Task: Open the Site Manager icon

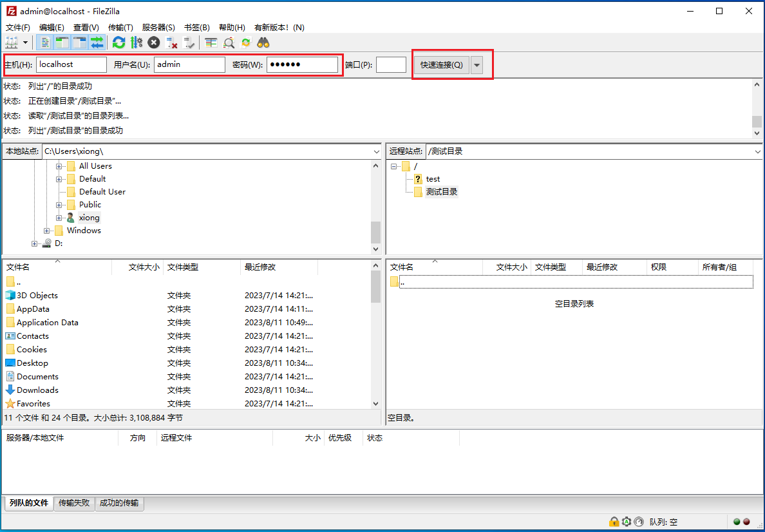Action: coord(12,43)
